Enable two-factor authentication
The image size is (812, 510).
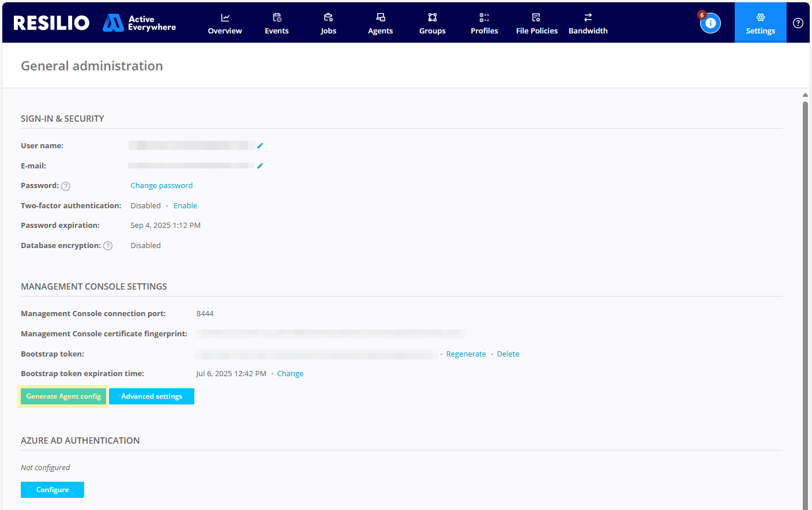(185, 205)
